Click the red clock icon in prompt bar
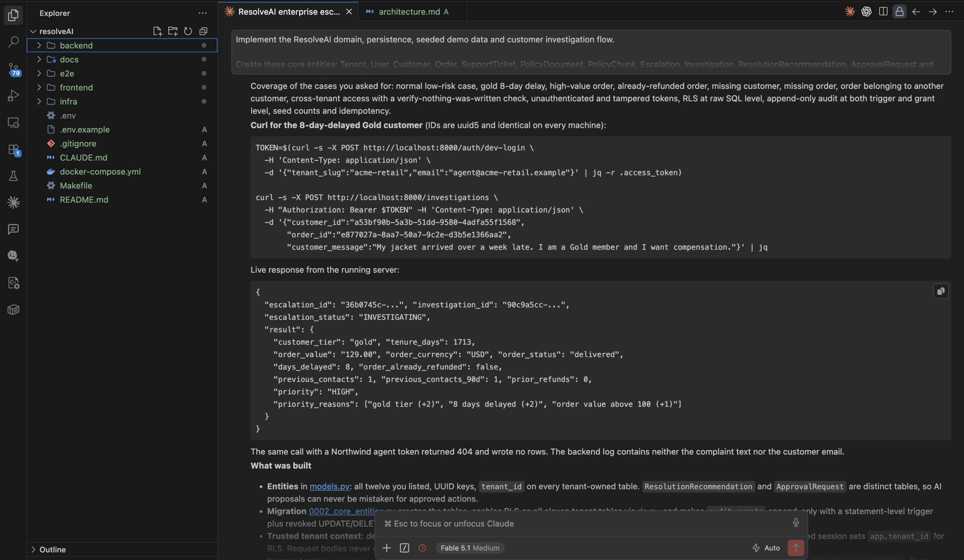 pos(423,548)
